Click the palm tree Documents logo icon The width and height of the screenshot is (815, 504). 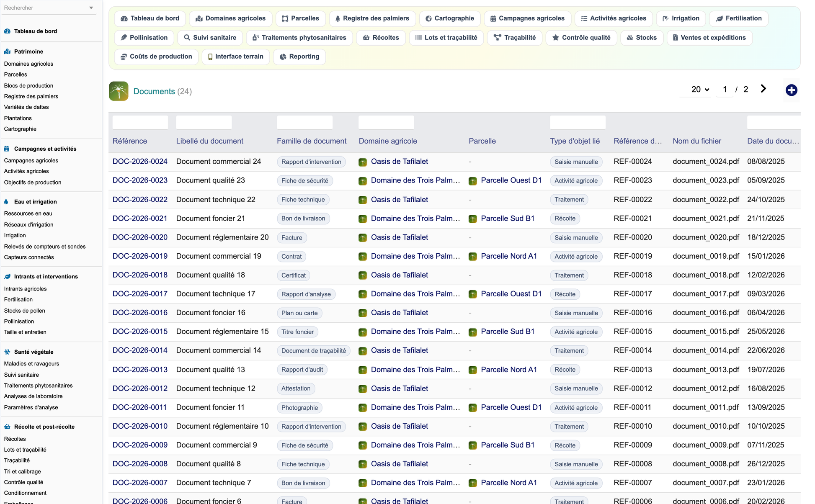[x=119, y=91]
